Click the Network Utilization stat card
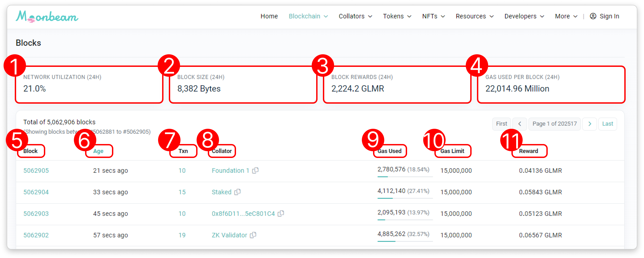The image size is (644, 258). (89, 84)
